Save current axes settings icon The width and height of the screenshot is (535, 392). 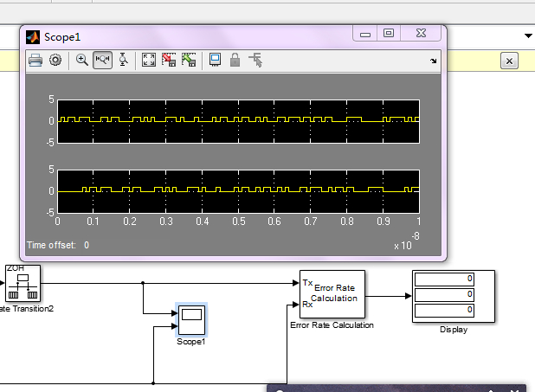(169, 60)
